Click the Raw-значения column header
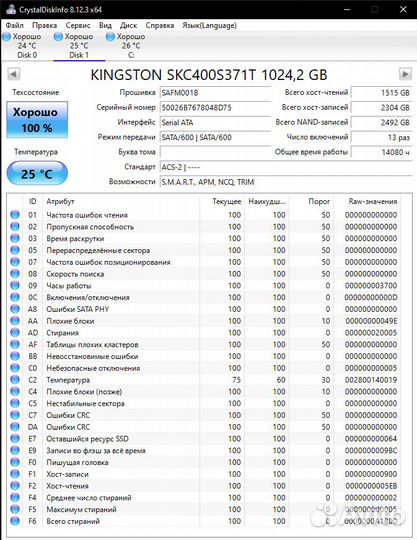The height and width of the screenshot is (540, 417). 373,201
